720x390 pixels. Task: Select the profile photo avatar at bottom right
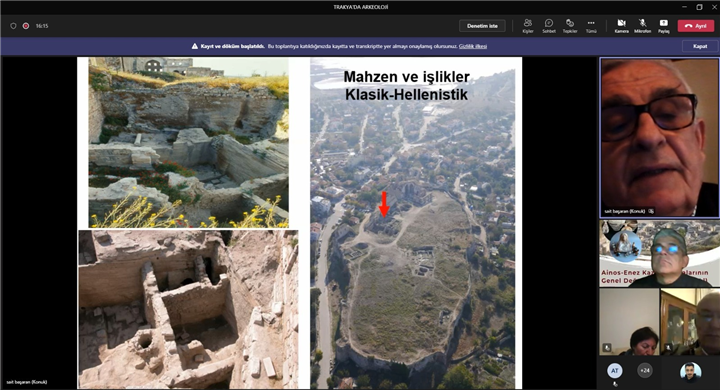[x=690, y=372]
